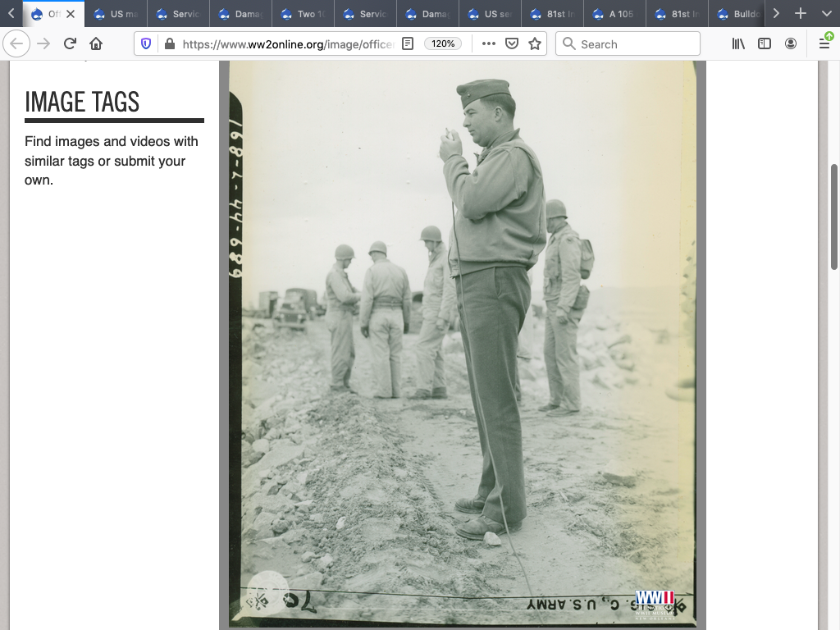Image resolution: width=840 pixels, height=630 pixels.
Task: Open the Firefox hamburger menu
Action: click(x=824, y=44)
